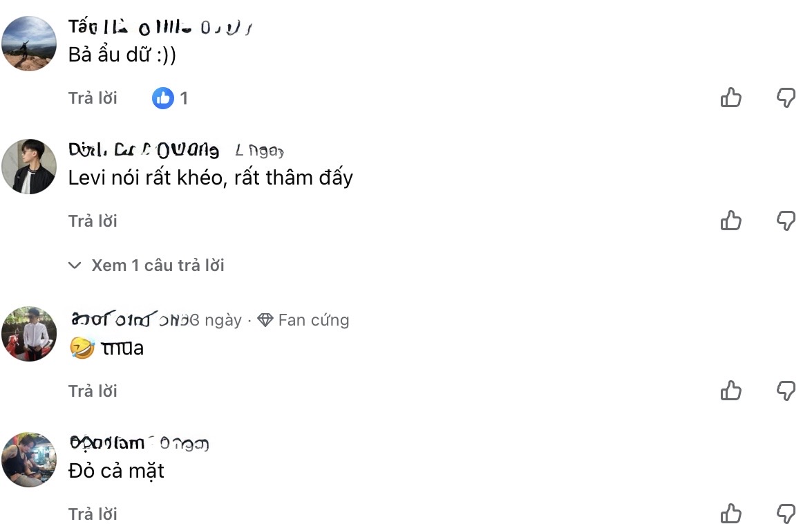Dislike the "Đỏ cả mặt" comment
Viewport: 812px width, 524px height.
786,513
